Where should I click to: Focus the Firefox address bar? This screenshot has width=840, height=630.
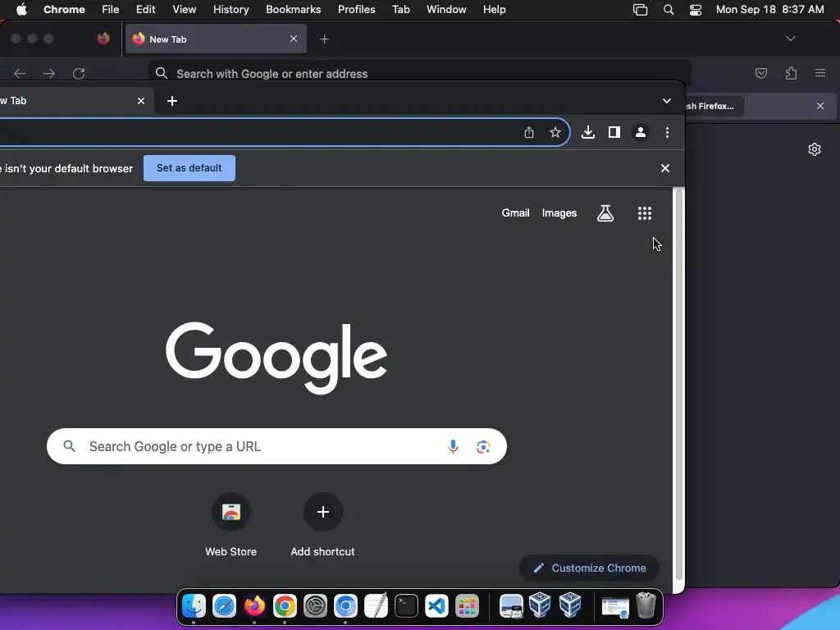click(x=419, y=73)
